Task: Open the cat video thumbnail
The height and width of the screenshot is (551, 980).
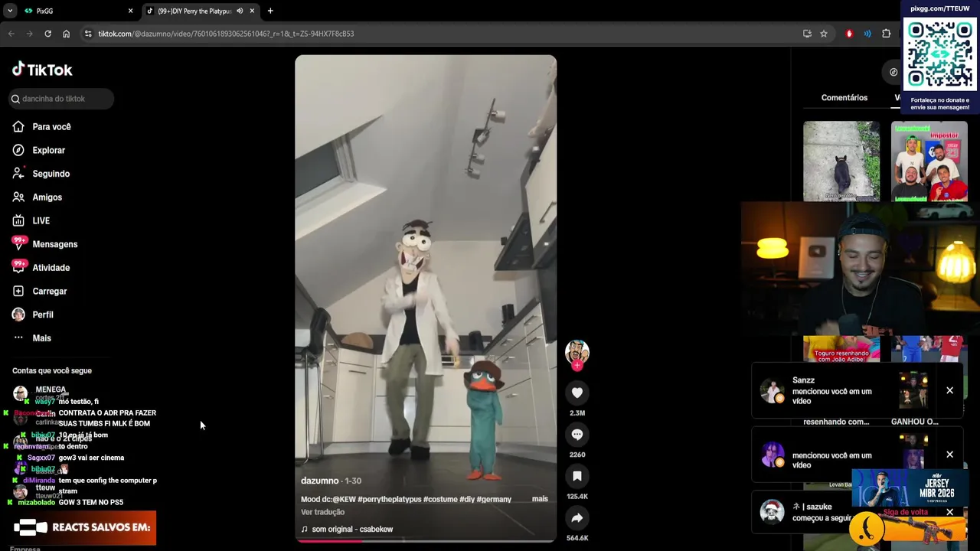Action: pyautogui.click(x=841, y=161)
